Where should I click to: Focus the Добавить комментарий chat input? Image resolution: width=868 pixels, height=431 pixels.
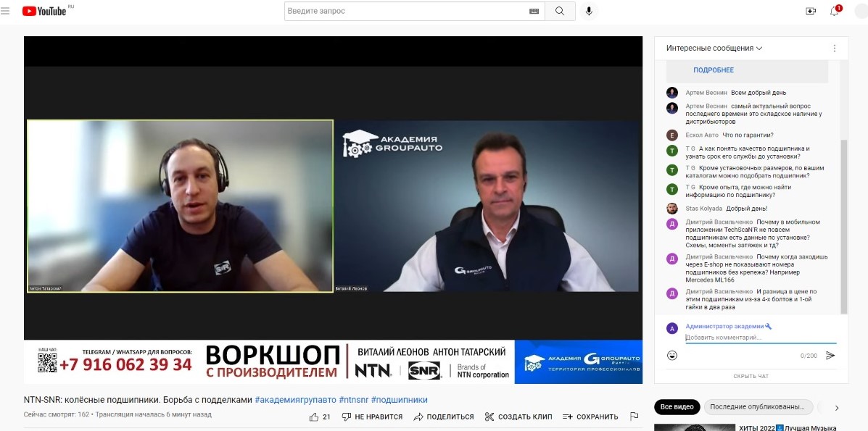point(761,338)
